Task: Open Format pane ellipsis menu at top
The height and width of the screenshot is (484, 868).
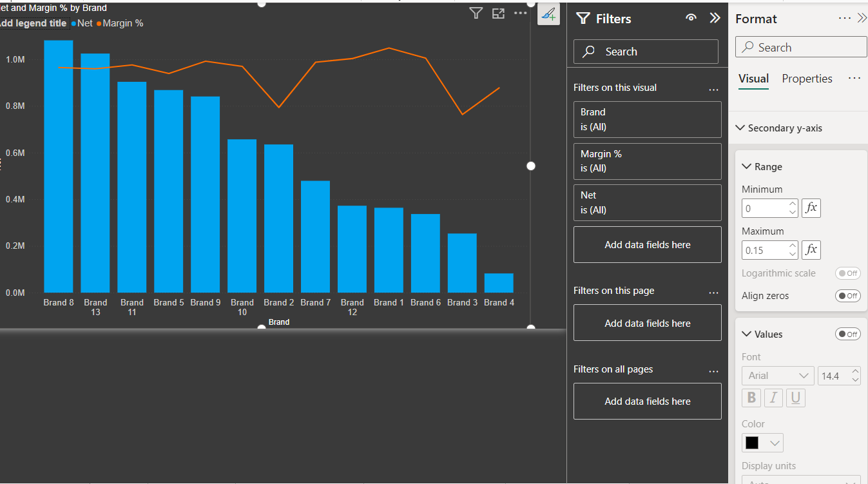Action: click(x=845, y=19)
